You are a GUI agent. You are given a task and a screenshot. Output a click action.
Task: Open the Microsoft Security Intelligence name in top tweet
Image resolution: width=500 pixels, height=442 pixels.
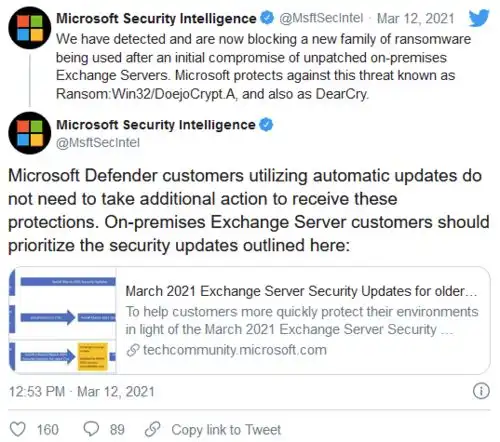pos(156,18)
